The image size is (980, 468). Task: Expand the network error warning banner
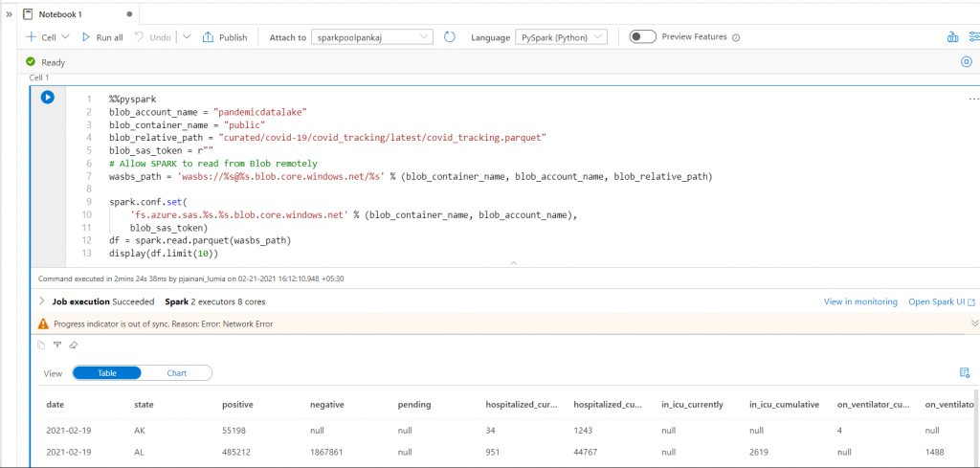(x=973, y=323)
